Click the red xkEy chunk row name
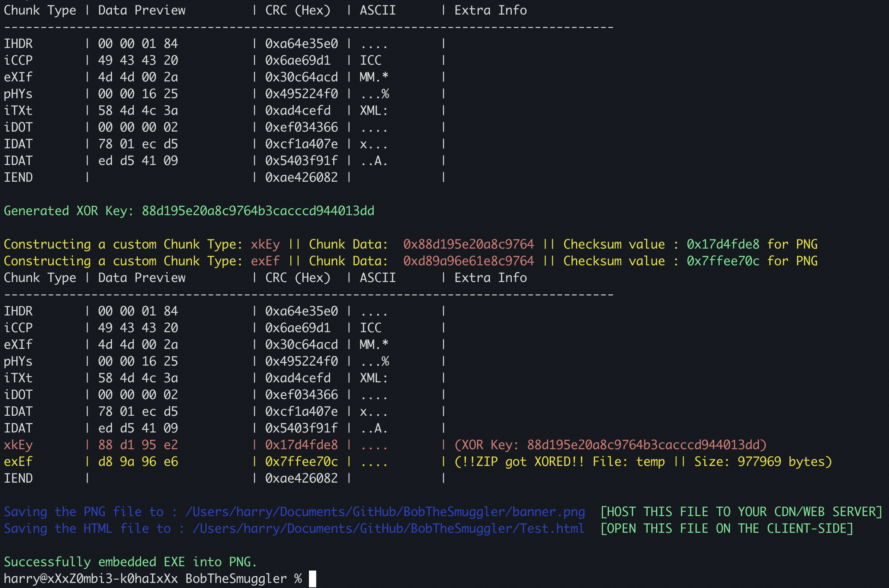This screenshot has width=889, height=588. point(18,445)
